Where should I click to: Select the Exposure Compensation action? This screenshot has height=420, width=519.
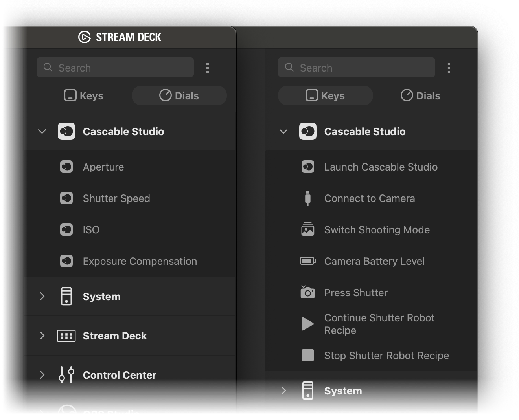[x=140, y=261]
